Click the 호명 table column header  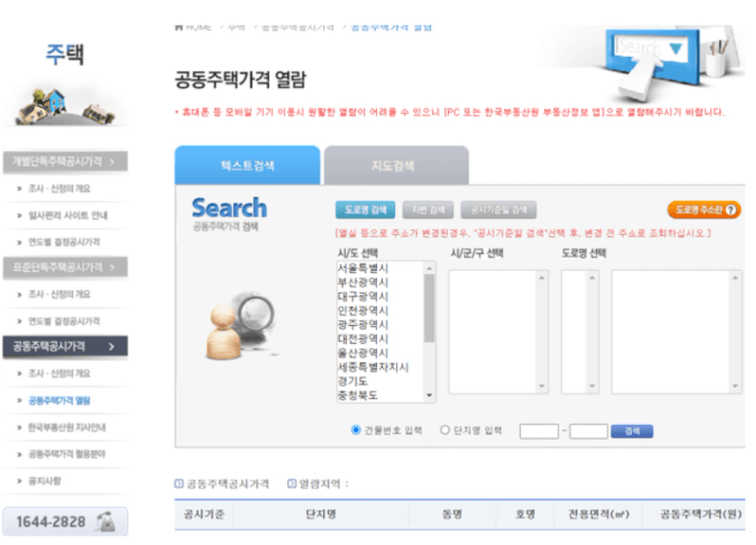click(x=525, y=514)
